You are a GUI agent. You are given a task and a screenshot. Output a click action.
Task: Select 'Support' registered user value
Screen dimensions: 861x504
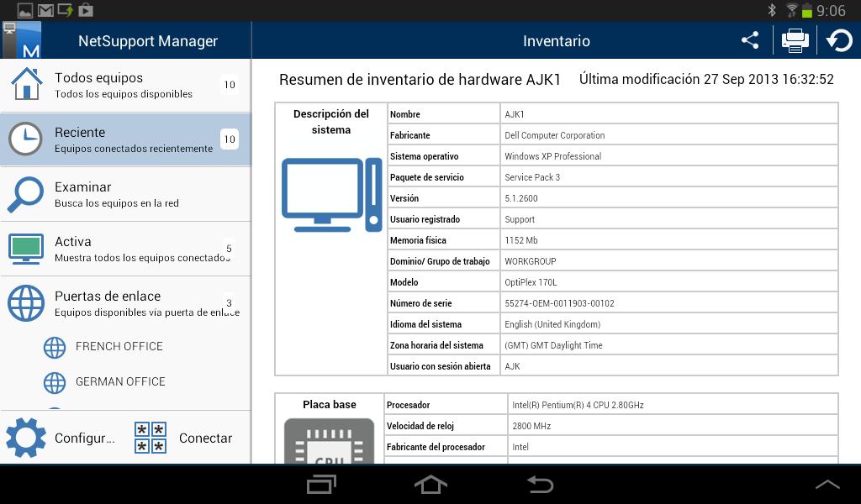(520, 219)
